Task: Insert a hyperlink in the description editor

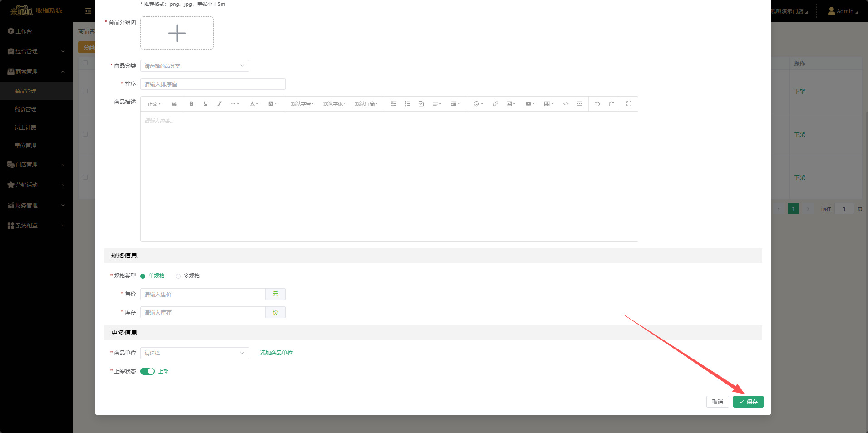Action: (495, 103)
